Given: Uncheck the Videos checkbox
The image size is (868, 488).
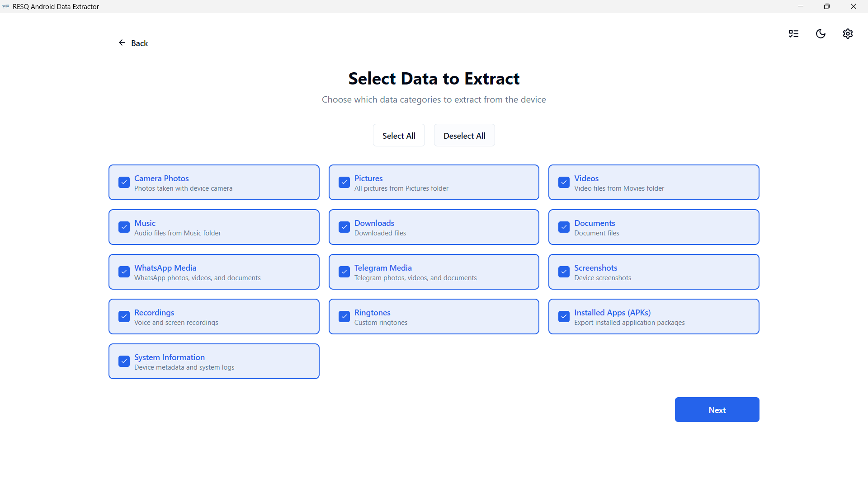Looking at the screenshot, I should point(564,183).
